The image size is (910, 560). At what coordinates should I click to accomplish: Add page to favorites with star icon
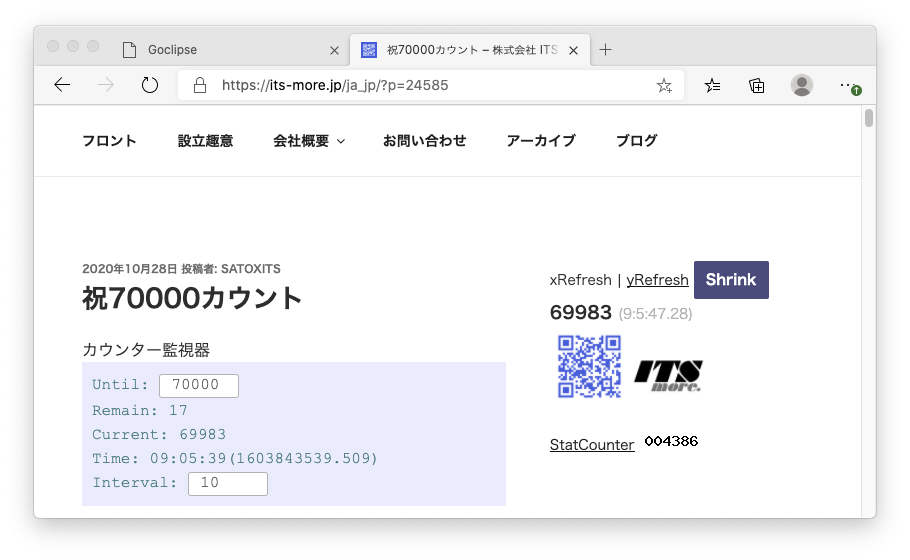pos(664,86)
